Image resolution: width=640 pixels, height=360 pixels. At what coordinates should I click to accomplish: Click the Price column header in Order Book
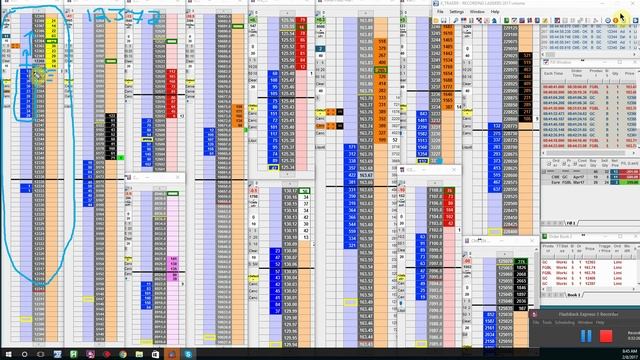[x=589, y=248]
